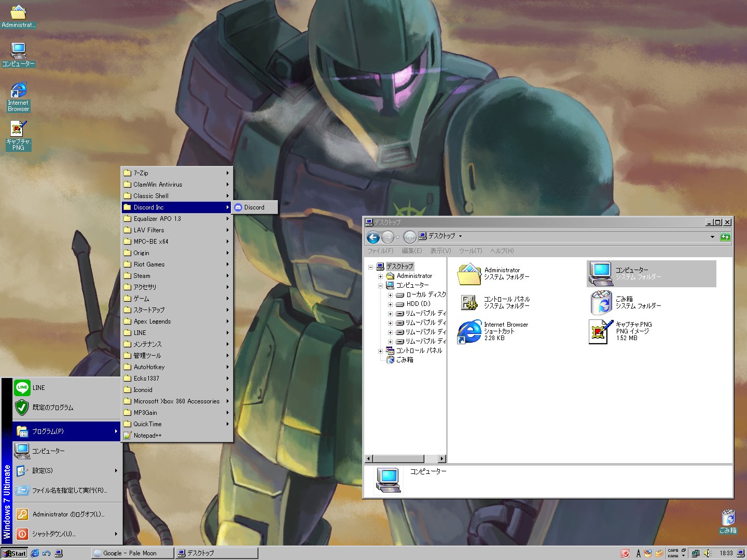Select Administrator system folder in file pane
This screenshot has height=560, width=747.
click(x=493, y=274)
